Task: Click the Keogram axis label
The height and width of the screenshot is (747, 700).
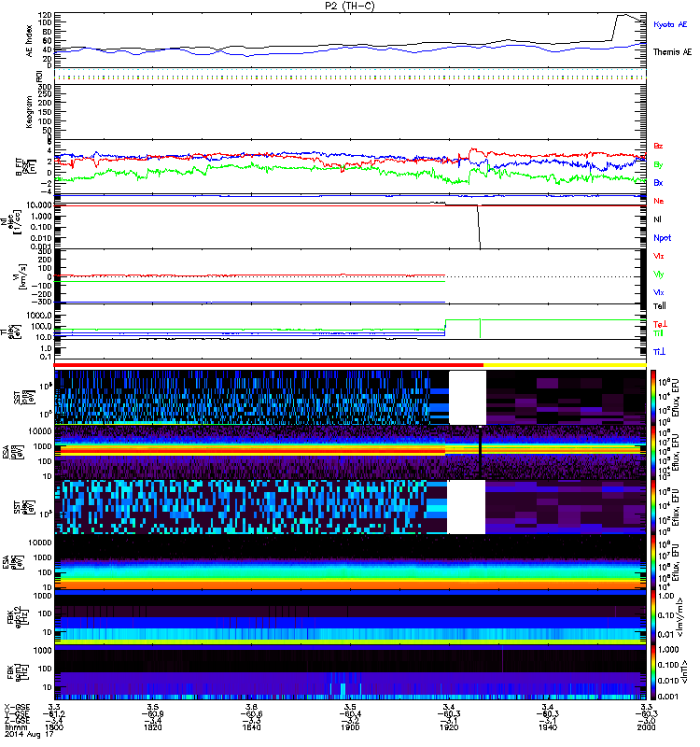Action: (30, 112)
